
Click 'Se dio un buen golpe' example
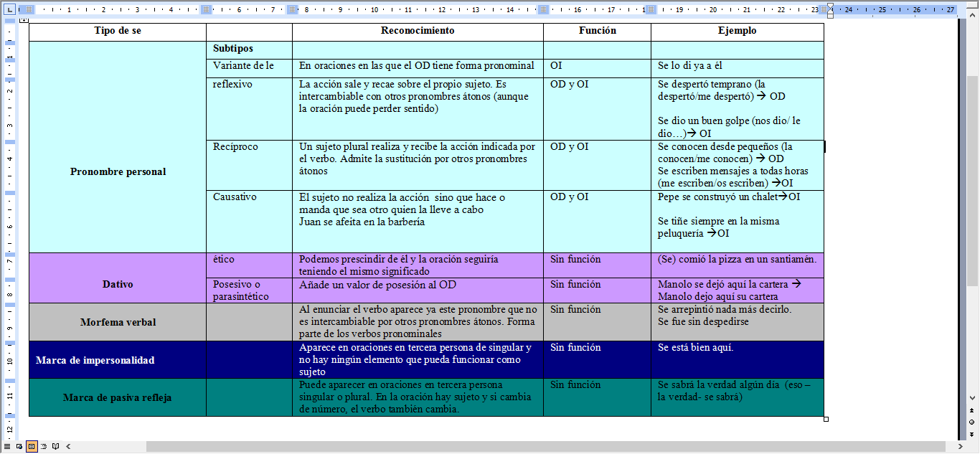tap(702, 120)
